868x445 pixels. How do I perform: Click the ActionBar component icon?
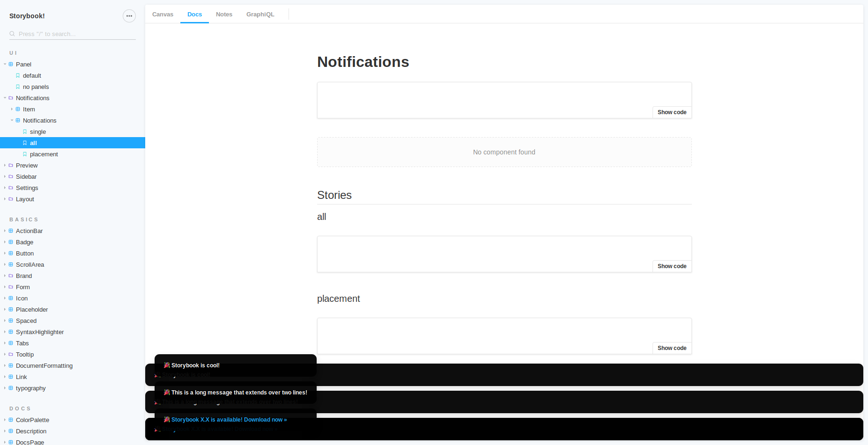point(11,231)
